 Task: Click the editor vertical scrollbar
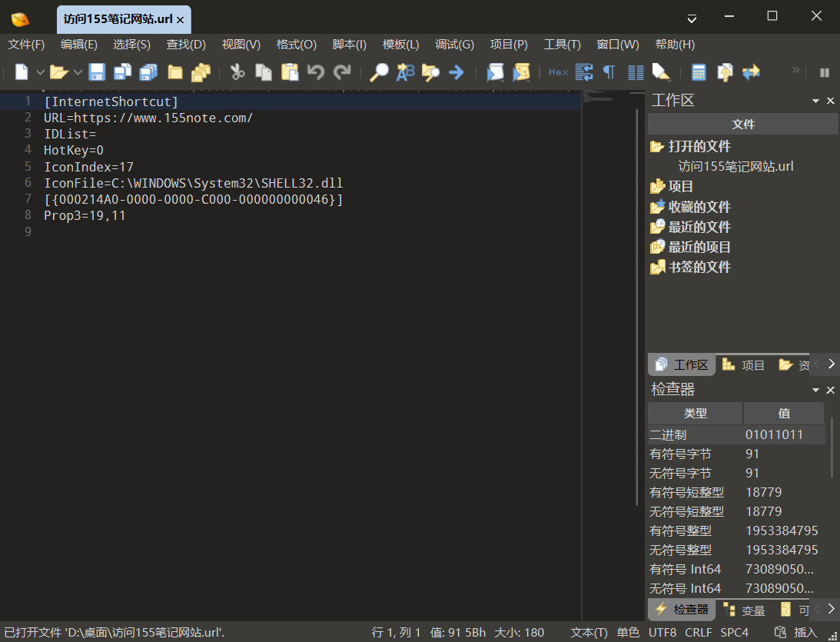tap(637, 308)
